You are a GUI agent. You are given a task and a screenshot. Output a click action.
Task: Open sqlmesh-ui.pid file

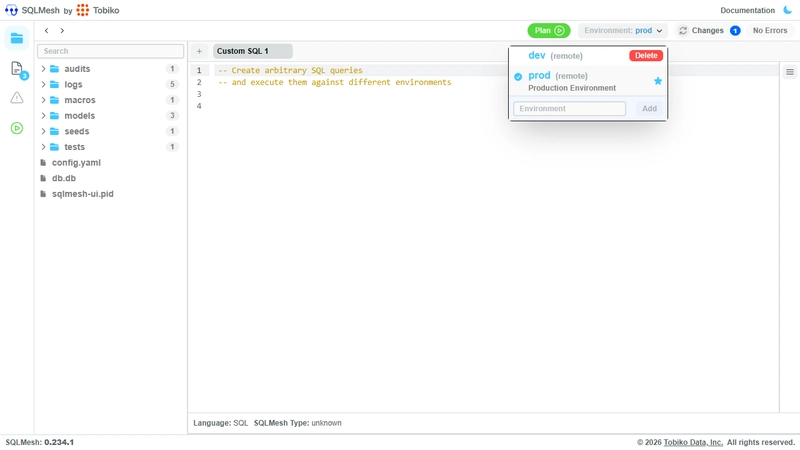83,194
